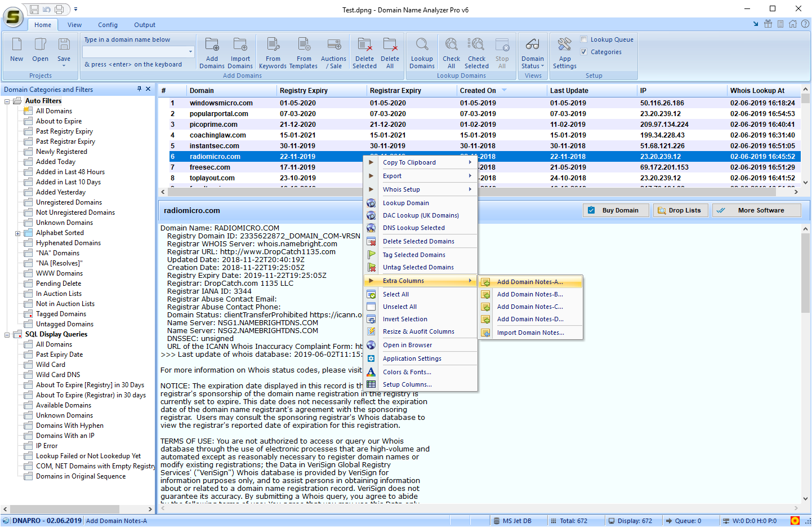Choose Open in Browser menu entry
812x527 pixels.
pyautogui.click(x=421, y=345)
